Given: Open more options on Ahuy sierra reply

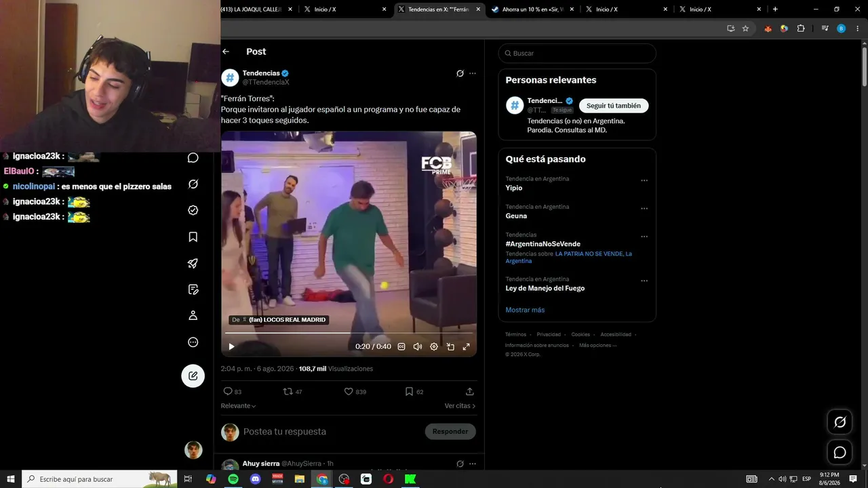Looking at the screenshot, I should click(473, 464).
